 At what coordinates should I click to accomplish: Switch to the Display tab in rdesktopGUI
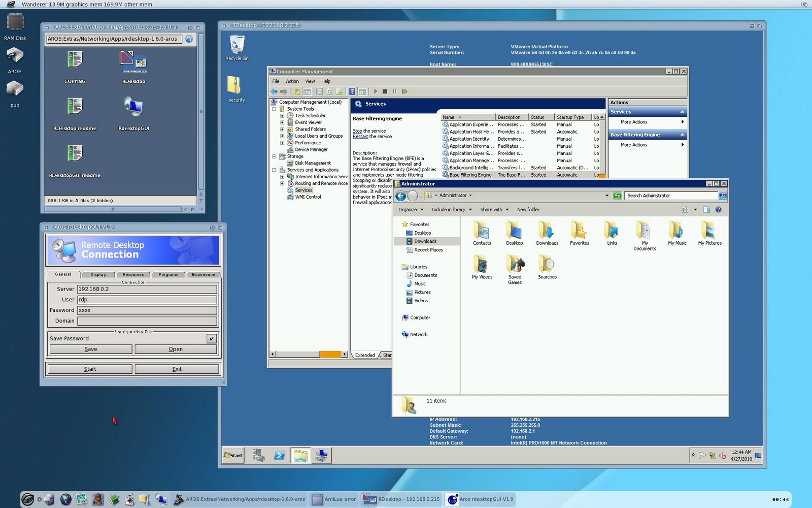[98, 274]
